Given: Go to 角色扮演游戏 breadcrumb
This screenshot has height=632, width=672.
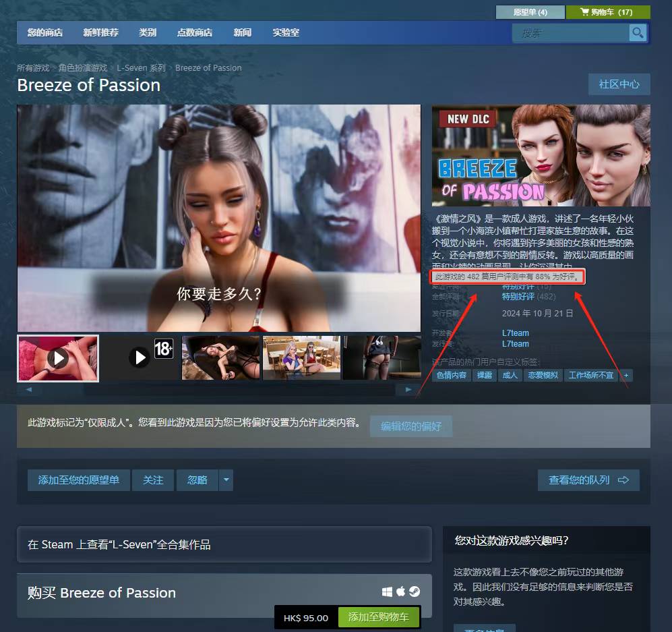Looking at the screenshot, I should (x=83, y=67).
